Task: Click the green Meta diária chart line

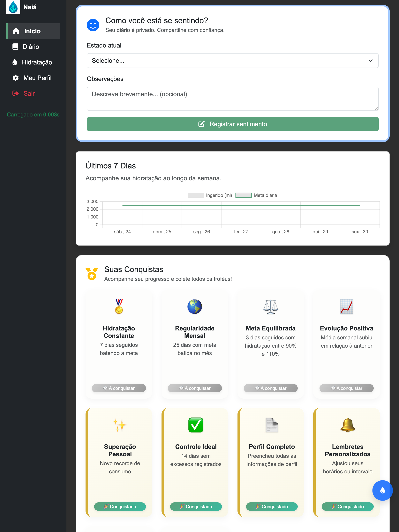Action: [241, 205]
